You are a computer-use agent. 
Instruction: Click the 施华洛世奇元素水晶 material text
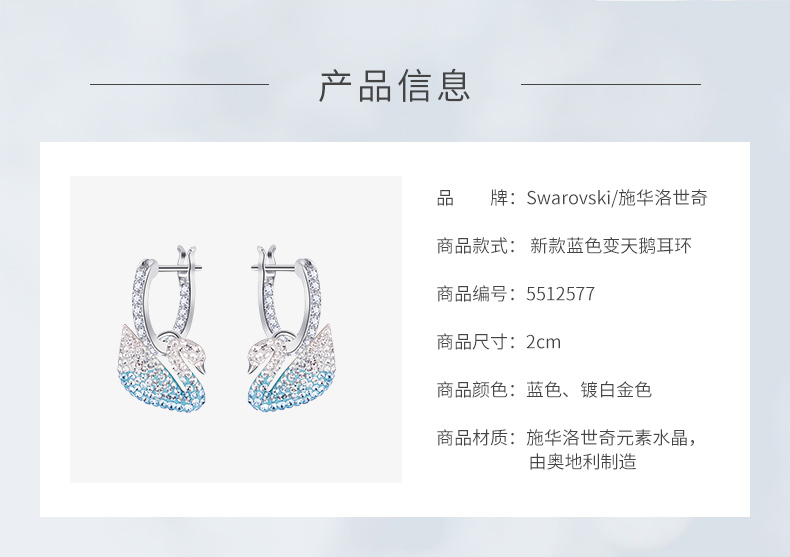click(607, 438)
